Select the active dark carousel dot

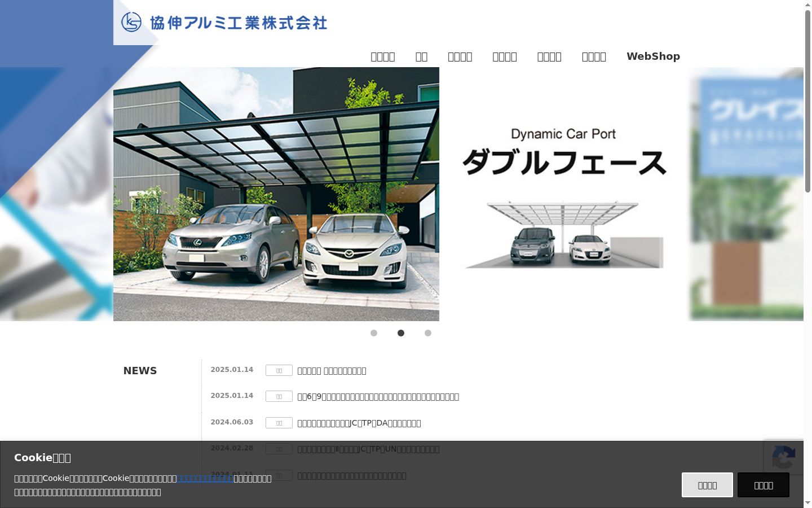pyautogui.click(x=401, y=333)
